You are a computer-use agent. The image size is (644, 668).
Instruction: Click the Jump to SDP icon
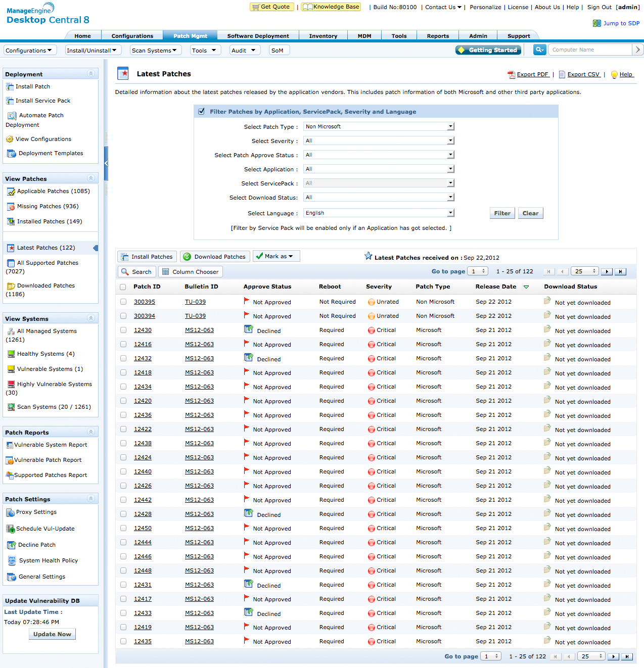click(597, 23)
